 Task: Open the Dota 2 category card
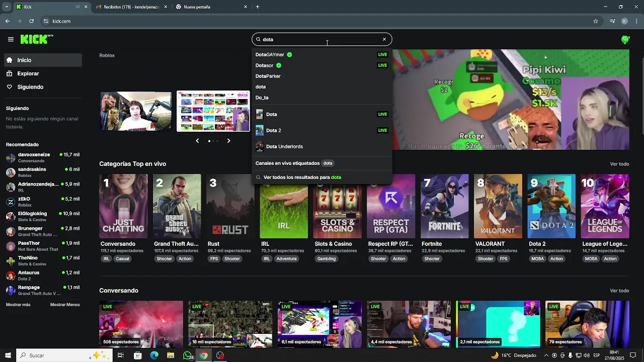click(551, 206)
